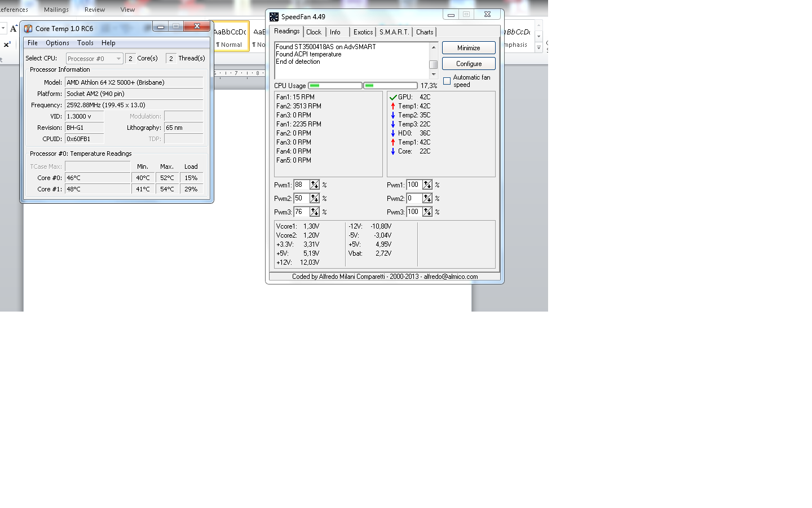Select Word's Normal style
812x508 pixels.
(230, 37)
